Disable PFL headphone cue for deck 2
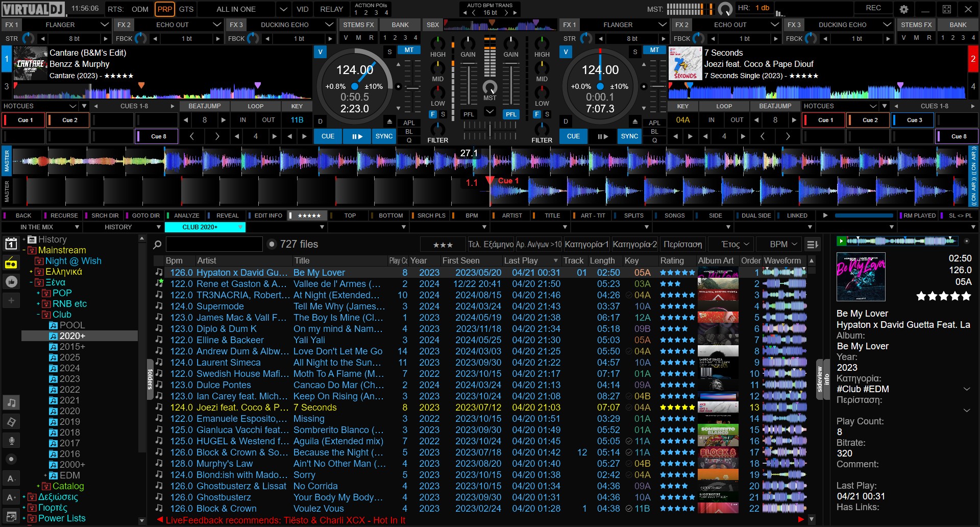 (511, 114)
